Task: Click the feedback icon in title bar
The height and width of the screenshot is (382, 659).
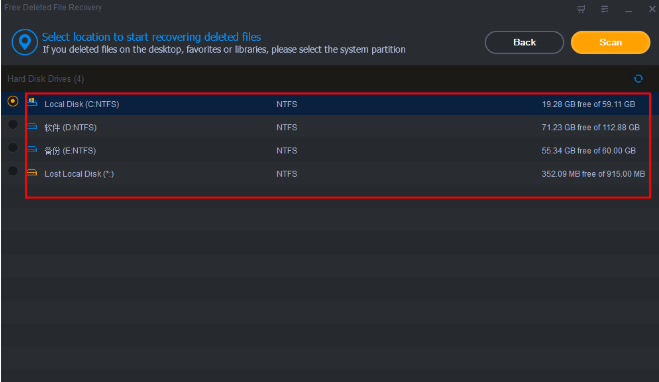Action: tap(581, 9)
